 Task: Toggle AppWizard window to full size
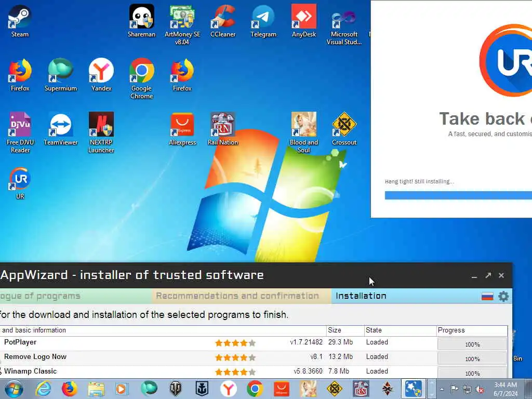coord(488,275)
